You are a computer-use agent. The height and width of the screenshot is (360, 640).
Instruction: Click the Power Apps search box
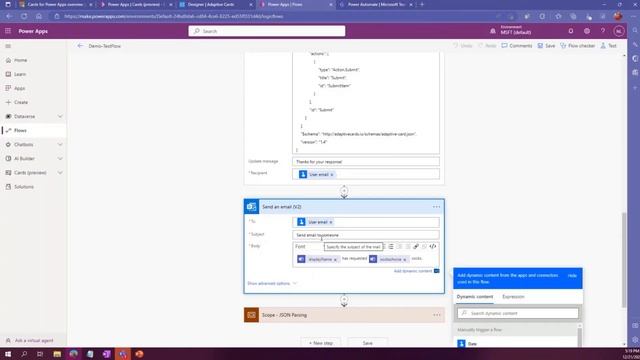point(267,31)
